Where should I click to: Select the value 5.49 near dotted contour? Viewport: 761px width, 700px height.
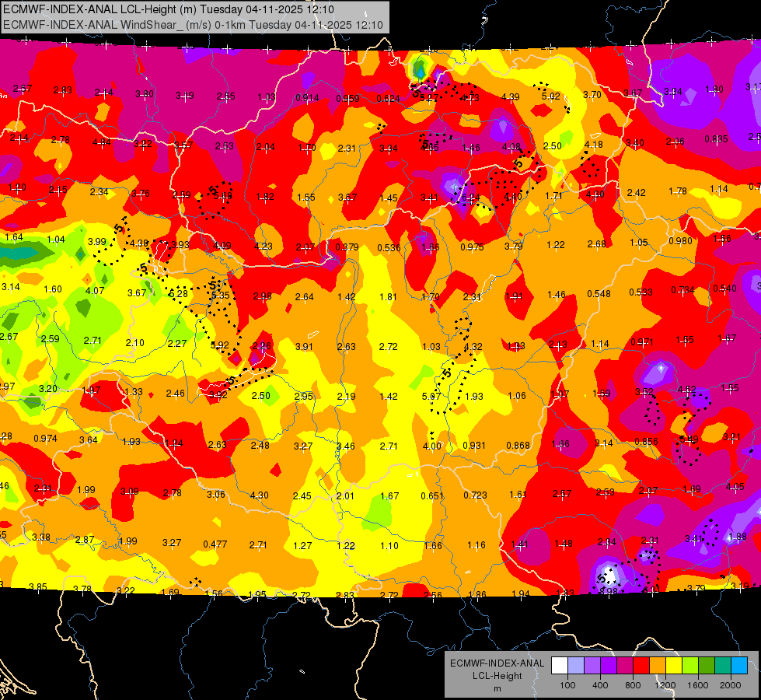click(x=688, y=439)
